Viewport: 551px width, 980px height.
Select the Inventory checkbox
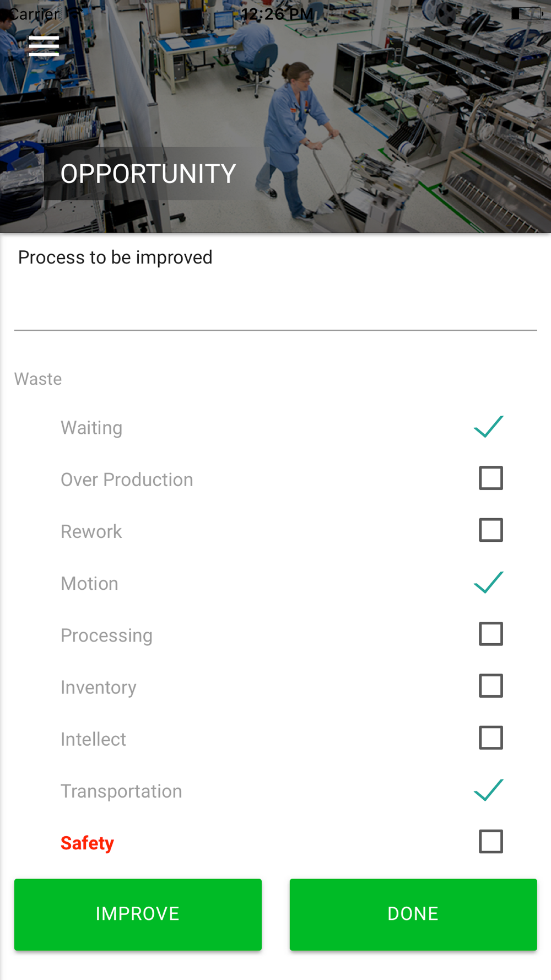pos(490,686)
